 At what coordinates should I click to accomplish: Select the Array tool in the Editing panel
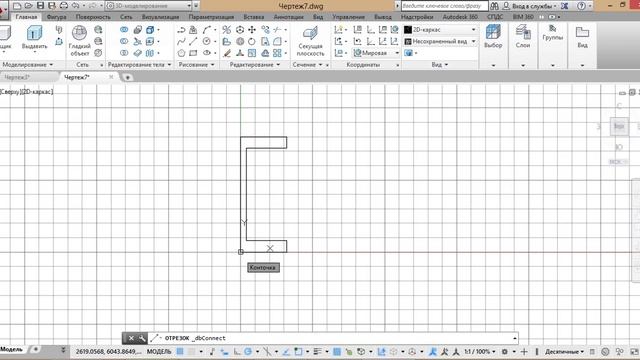click(x=277, y=53)
